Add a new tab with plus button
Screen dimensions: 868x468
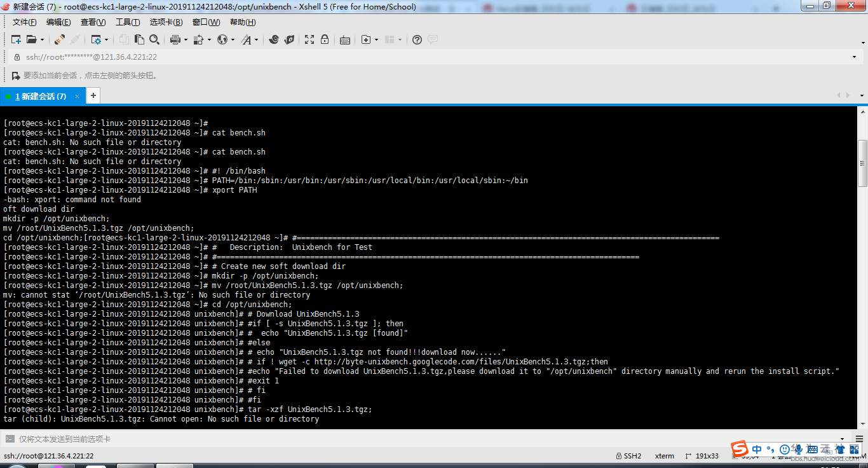click(x=93, y=95)
